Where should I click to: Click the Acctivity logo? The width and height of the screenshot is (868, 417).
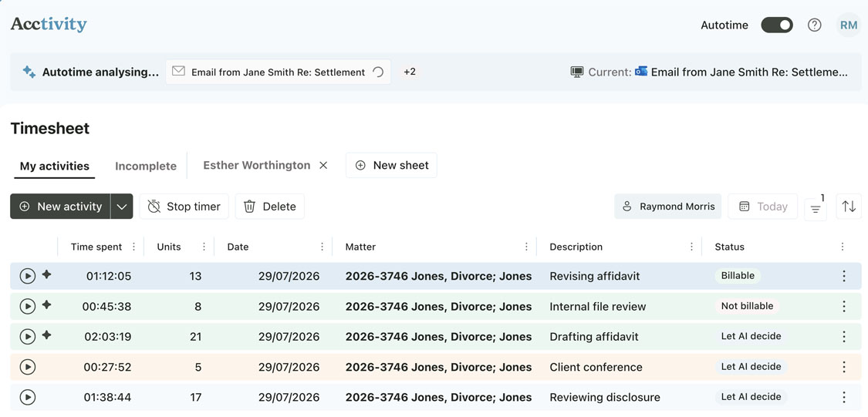[x=49, y=25]
